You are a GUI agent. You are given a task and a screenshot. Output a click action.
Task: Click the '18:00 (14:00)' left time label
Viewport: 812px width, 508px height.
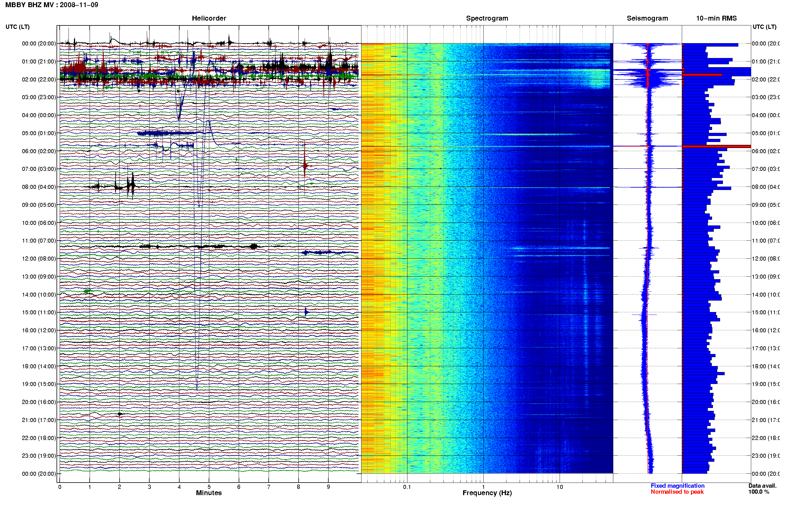coord(39,367)
